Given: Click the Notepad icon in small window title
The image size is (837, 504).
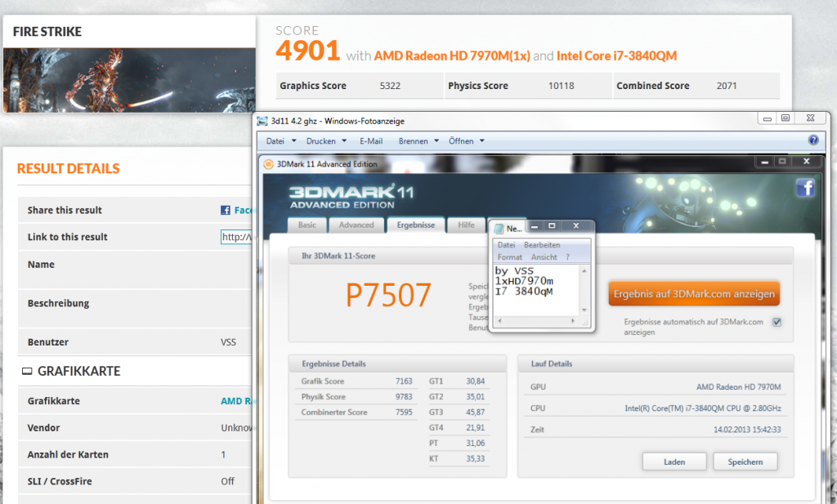Looking at the screenshot, I should coord(499,229).
